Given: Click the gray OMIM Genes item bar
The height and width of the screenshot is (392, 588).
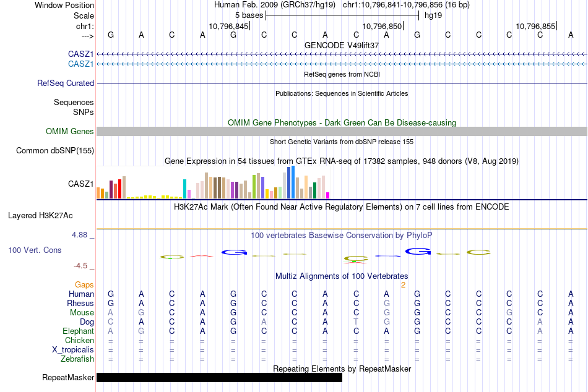Looking at the screenshot, I should 342,131.
